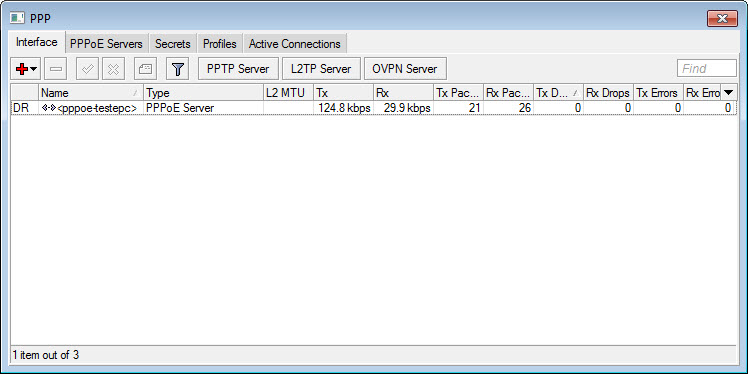Click the interface icon beside pppoe-testepc

click(49, 108)
